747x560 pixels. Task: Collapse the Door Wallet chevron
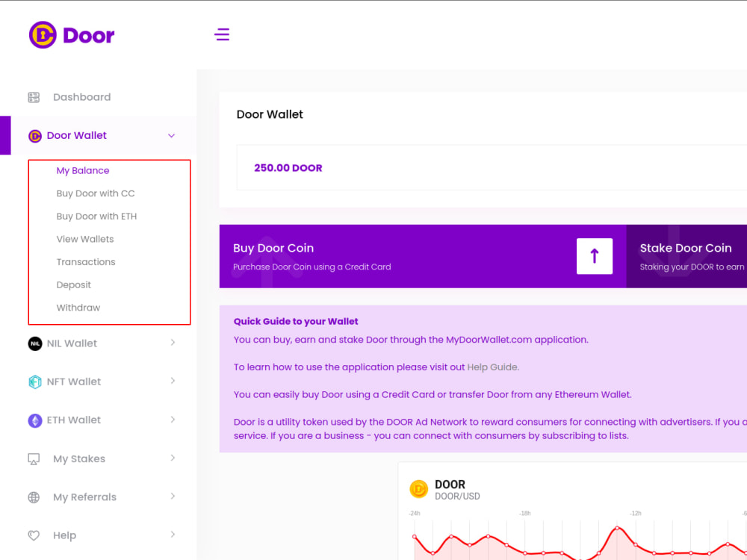coord(172,136)
